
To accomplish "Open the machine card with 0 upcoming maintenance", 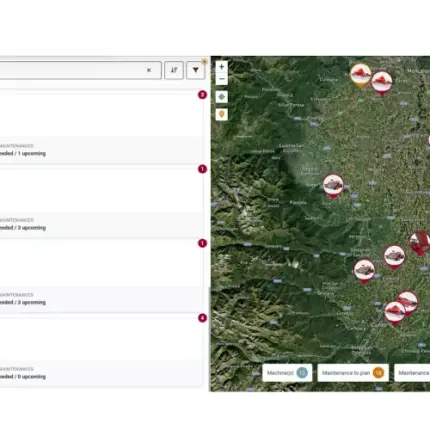I will click(101, 350).
